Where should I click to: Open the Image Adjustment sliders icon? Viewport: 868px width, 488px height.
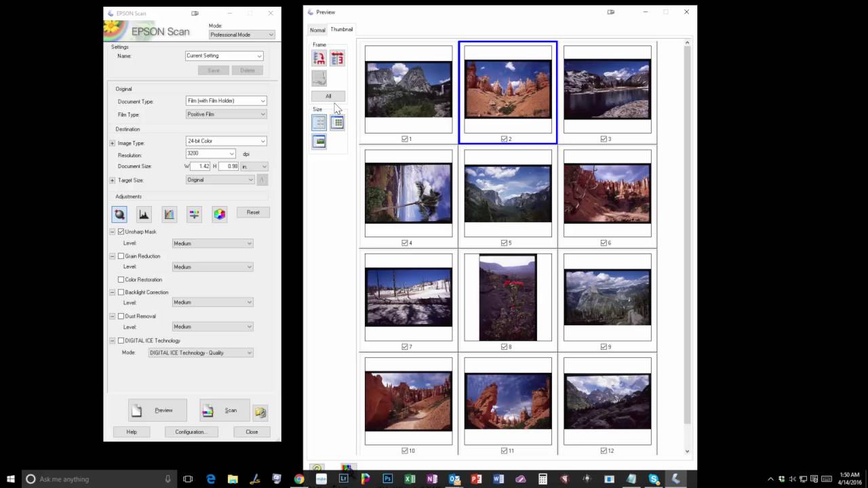(x=194, y=214)
